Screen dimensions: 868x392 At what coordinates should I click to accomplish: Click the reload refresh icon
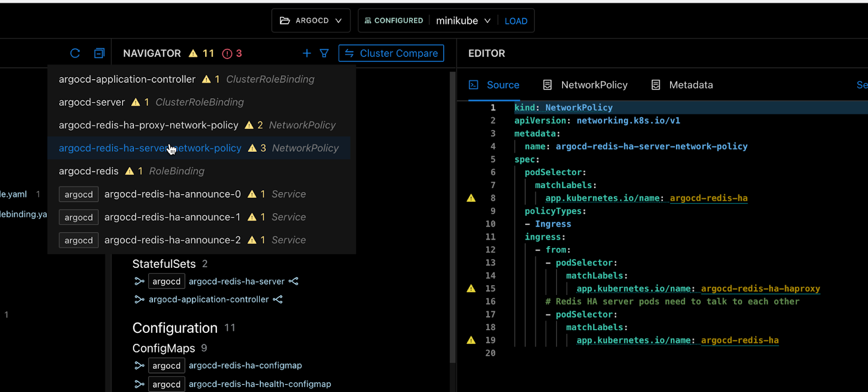coord(75,53)
